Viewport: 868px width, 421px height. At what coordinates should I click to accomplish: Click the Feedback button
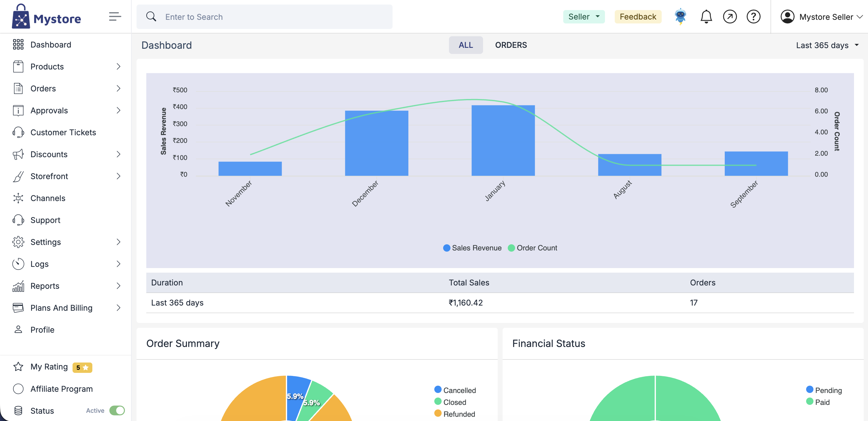coord(638,17)
